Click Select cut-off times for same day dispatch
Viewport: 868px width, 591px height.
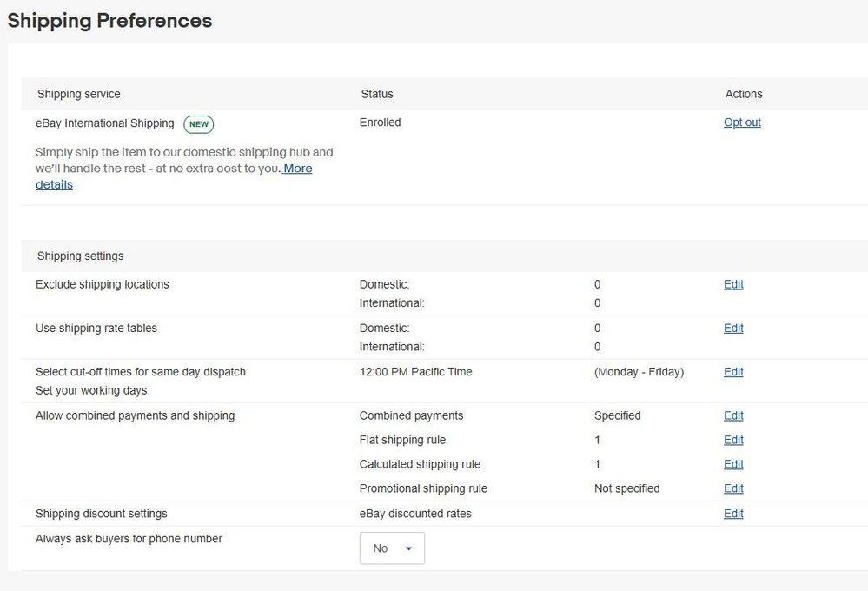point(141,372)
